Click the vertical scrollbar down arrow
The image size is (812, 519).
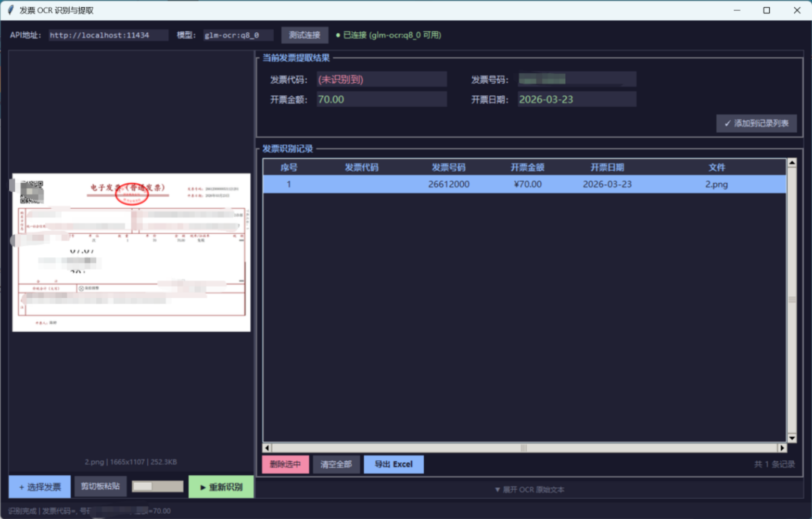coord(792,438)
